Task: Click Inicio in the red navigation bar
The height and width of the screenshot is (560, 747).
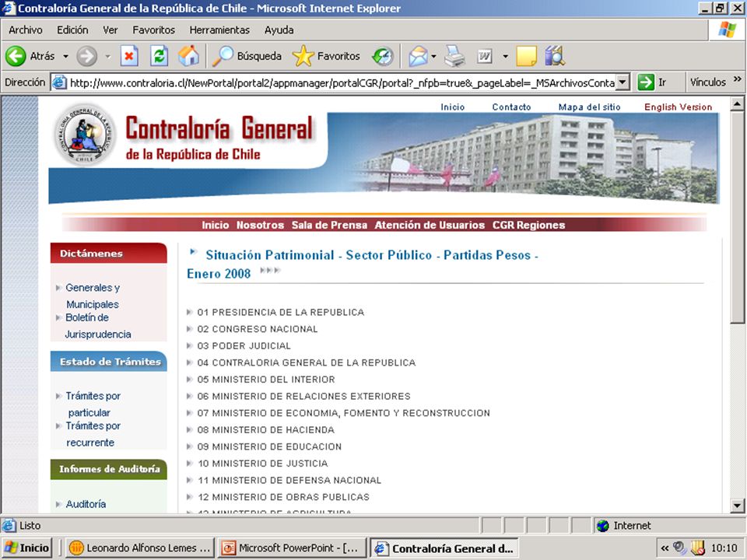Action: (x=215, y=226)
